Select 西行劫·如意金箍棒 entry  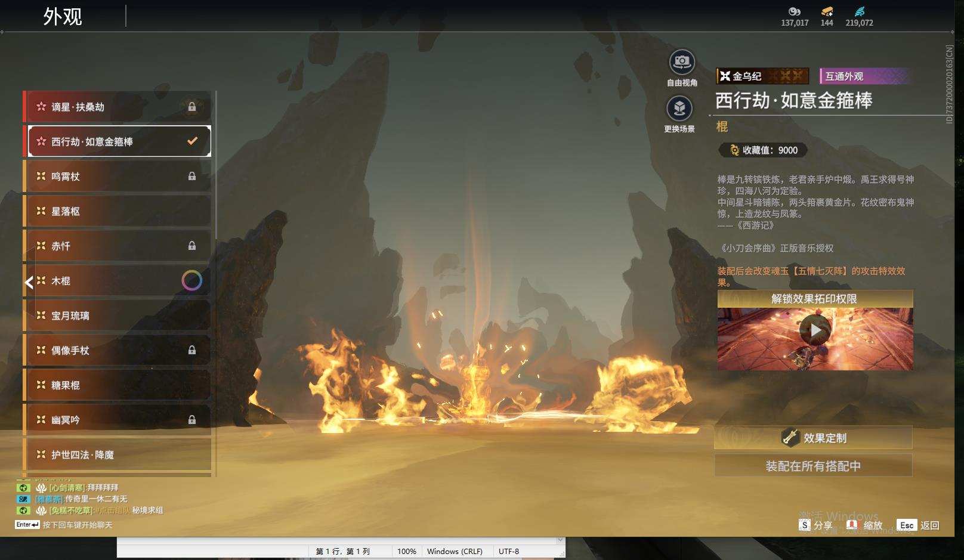pos(117,141)
